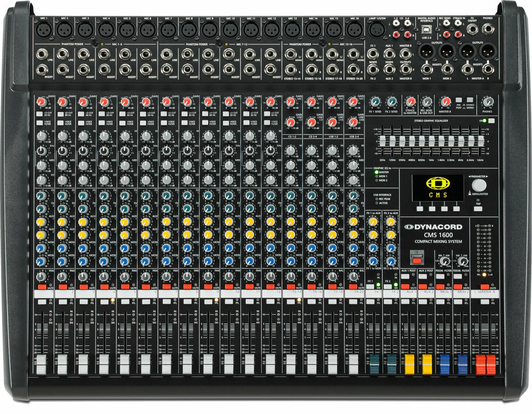Click the 2TRACK IN left RCA jack
Viewport: 532px width, 414px height.
pos(459,23)
